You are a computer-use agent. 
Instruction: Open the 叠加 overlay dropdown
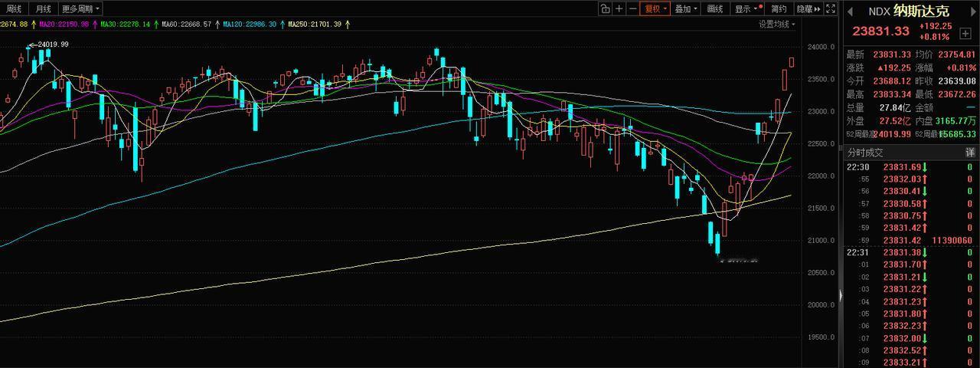[x=686, y=9]
